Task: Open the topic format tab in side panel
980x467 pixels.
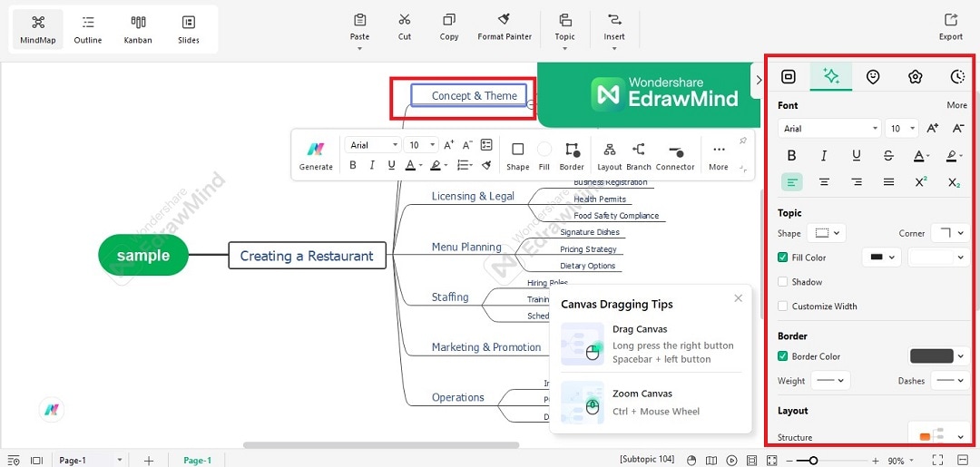Action: click(x=789, y=77)
